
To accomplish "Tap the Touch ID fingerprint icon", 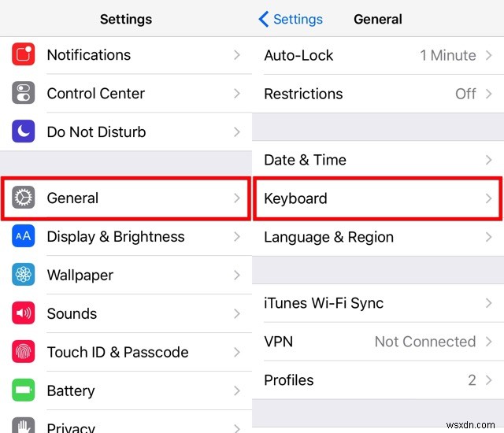I will coord(24,352).
